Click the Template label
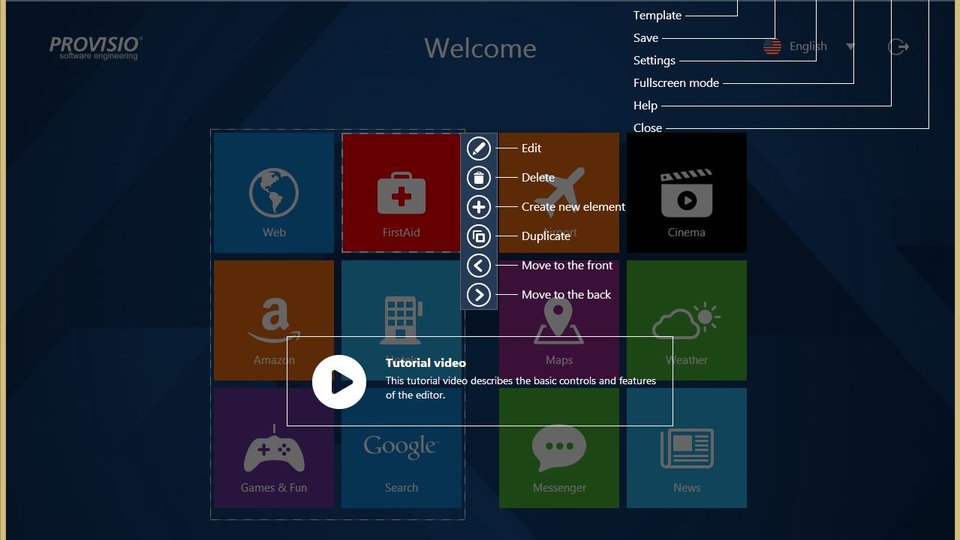 point(657,15)
